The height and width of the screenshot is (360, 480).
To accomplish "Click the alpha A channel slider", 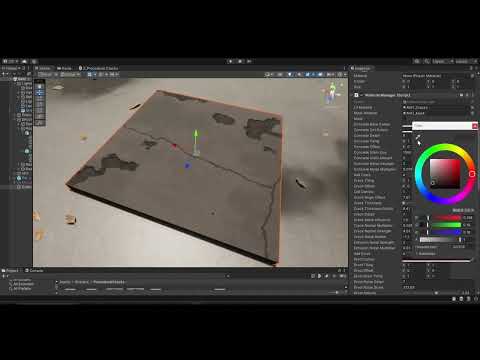I will [x=440, y=240].
